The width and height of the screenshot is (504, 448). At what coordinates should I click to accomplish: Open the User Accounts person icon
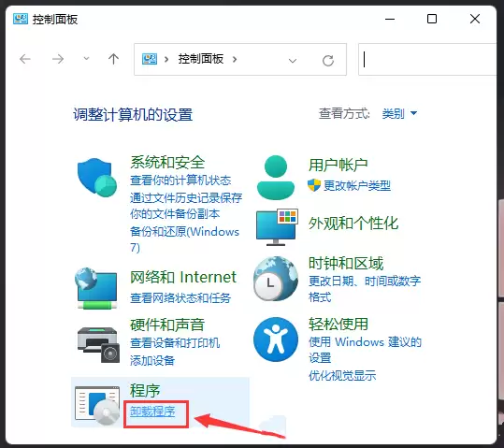click(x=276, y=177)
